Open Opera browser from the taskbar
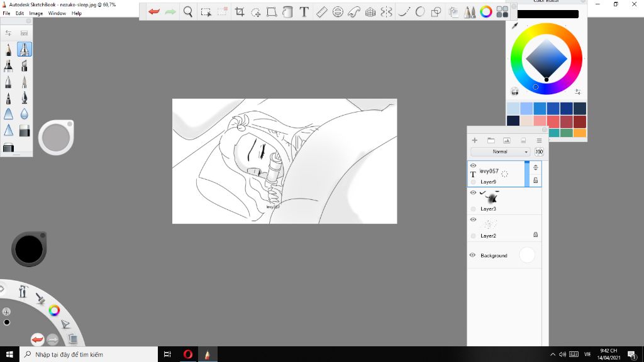Screen dimensions: 644x362 pyautogui.click(x=187, y=354)
